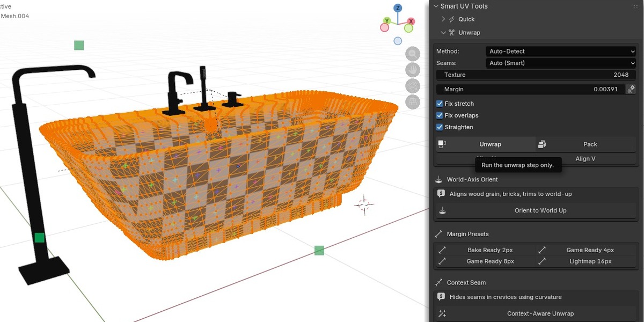The image size is (644, 322).
Task: Click the blue Z axis gizmo
Action: pyautogui.click(x=398, y=8)
